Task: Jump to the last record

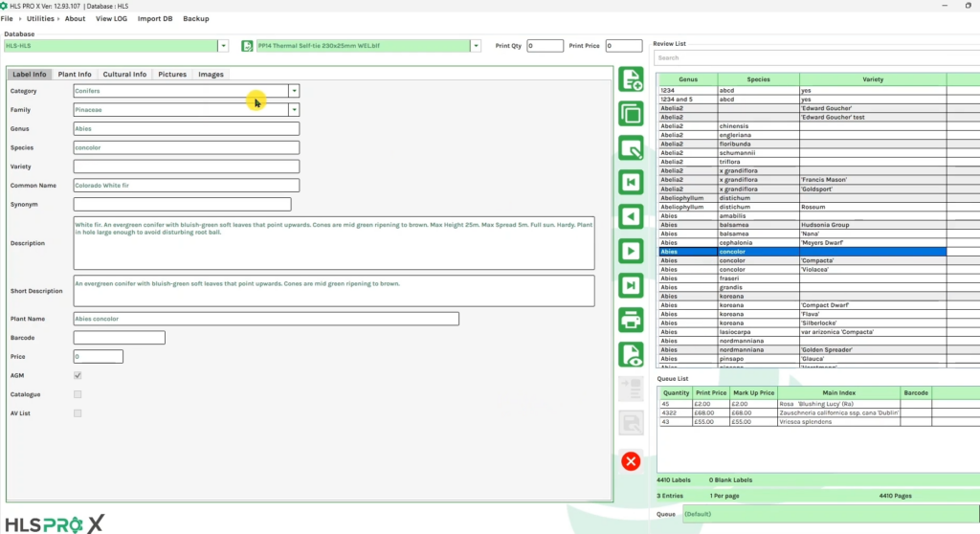Action: 631,285
